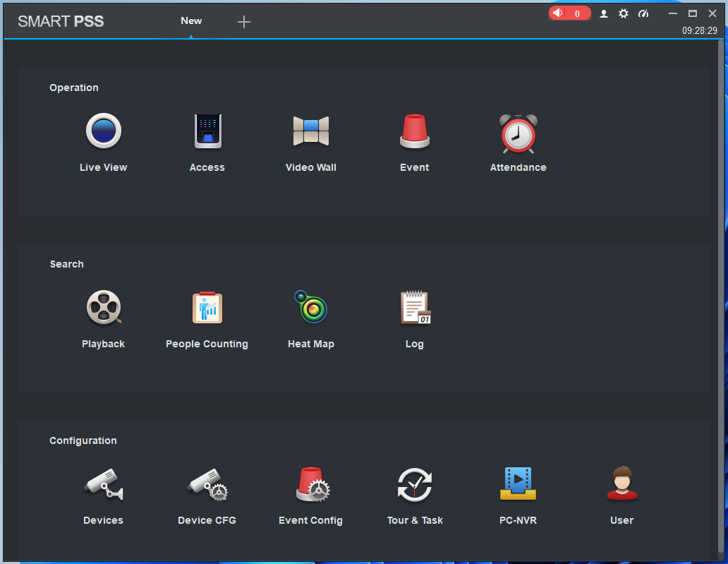This screenshot has width=728, height=564.
Task: Open the Attendance alarm clock icon
Action: [518, 133]
